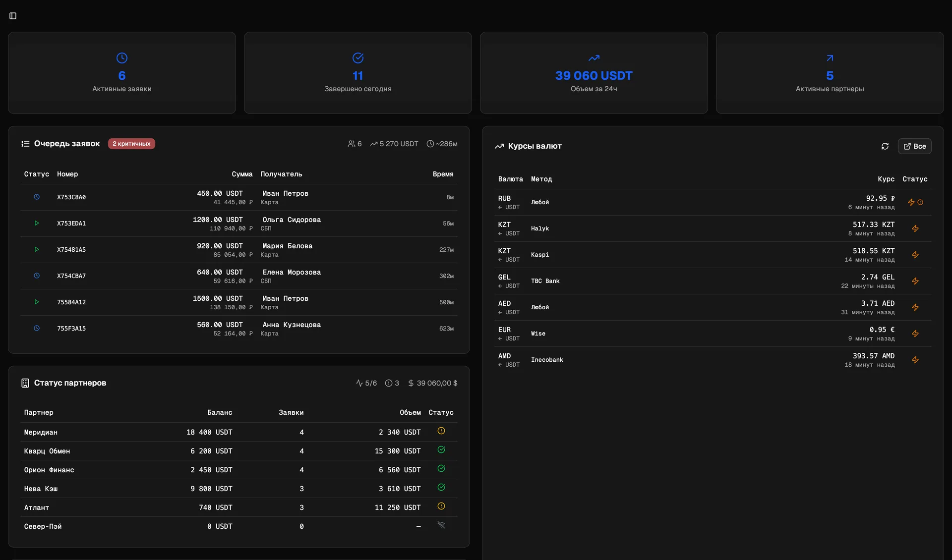Image resolution: width=952 pixels, height=560 pixels.
Task: Toggle the sidebar panel icon
Action: [13, 16]
